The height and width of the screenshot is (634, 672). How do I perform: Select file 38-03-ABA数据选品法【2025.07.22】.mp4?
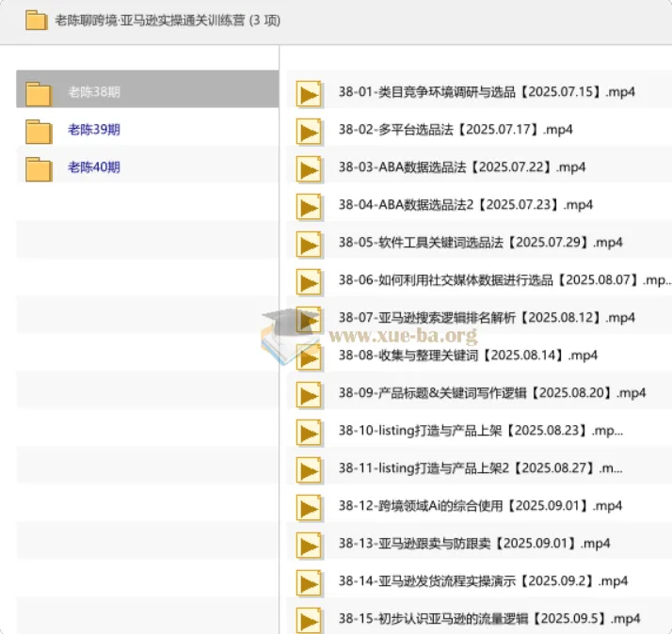462,167
